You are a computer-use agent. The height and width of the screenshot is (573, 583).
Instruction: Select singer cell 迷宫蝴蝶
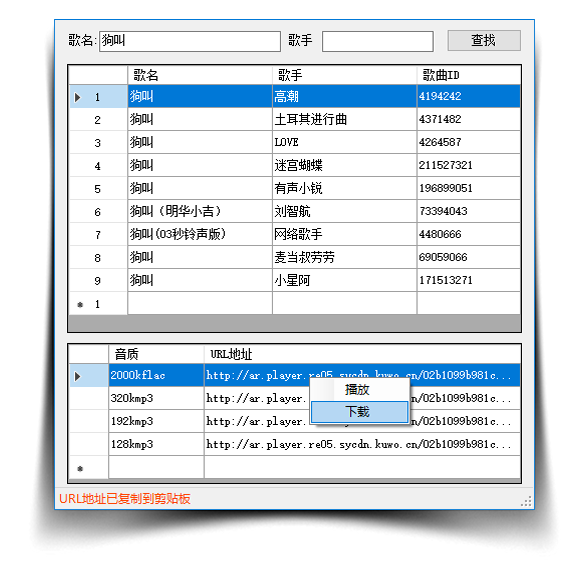(344, 165)
